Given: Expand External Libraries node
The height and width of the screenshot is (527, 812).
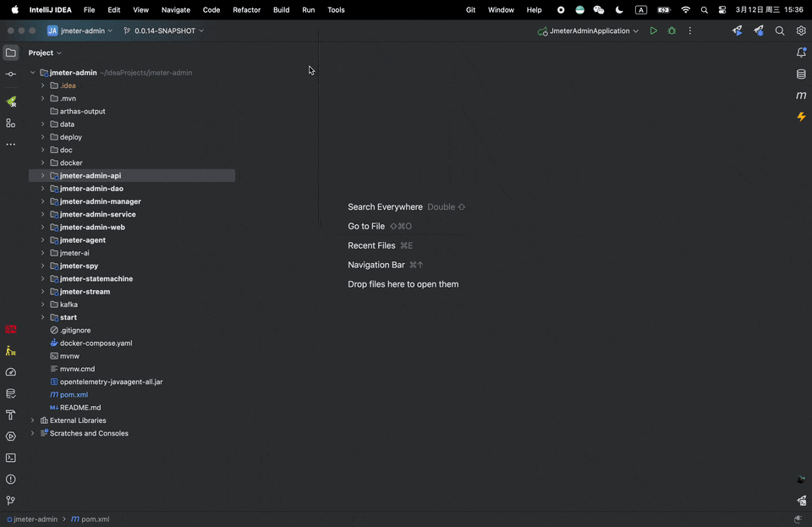Looking at the screenshot, I should [x=33, y=420].
